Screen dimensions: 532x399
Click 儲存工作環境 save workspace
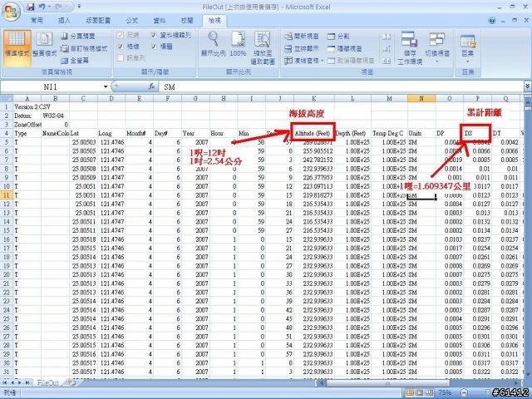coord(410,47)
